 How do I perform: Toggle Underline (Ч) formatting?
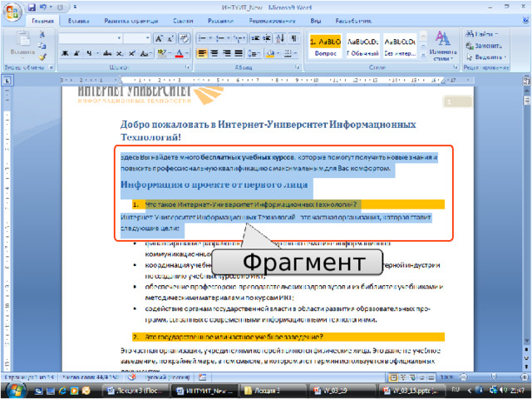pyautogui.click(x=89, y=53)
